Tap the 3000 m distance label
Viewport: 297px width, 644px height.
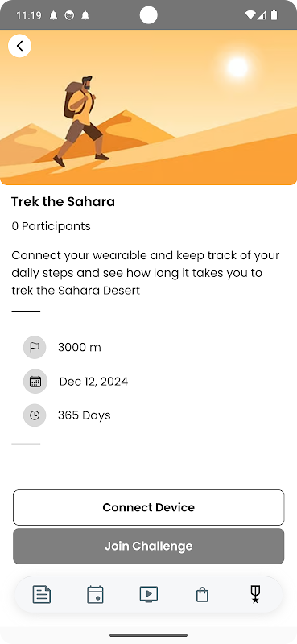pyautogui.click(x=80, y=348)
